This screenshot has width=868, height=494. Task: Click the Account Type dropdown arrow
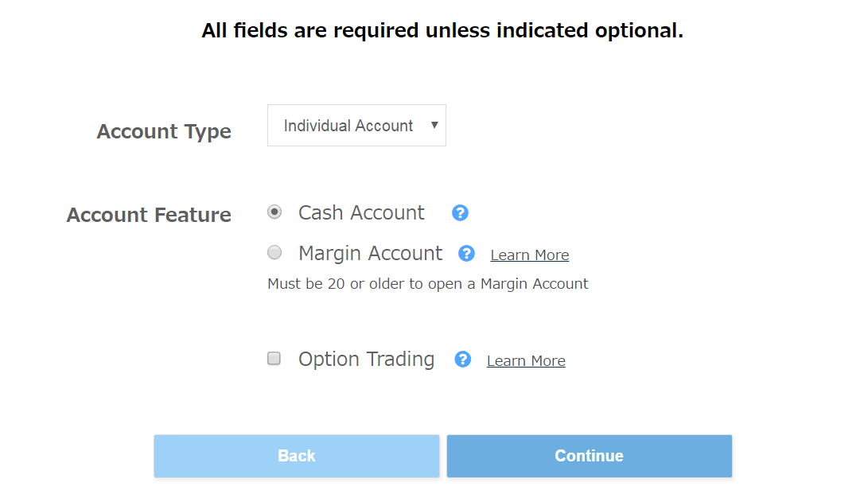[434, 125]
